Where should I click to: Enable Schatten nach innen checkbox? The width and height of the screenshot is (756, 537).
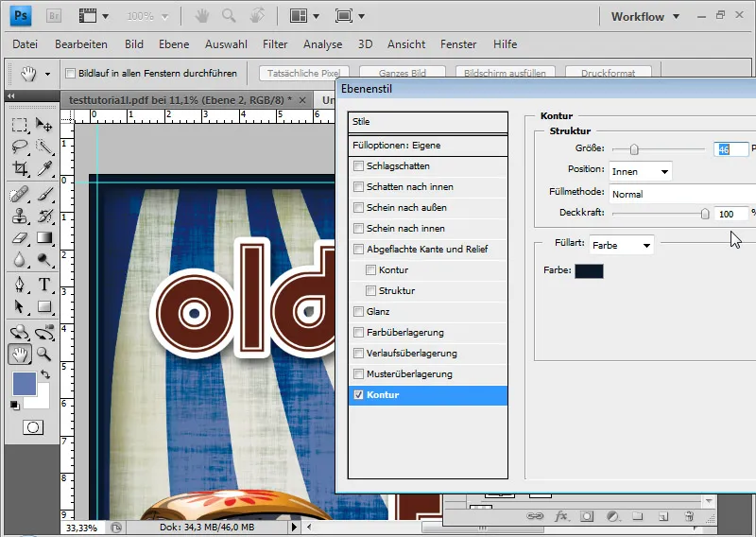coord(358,186)
